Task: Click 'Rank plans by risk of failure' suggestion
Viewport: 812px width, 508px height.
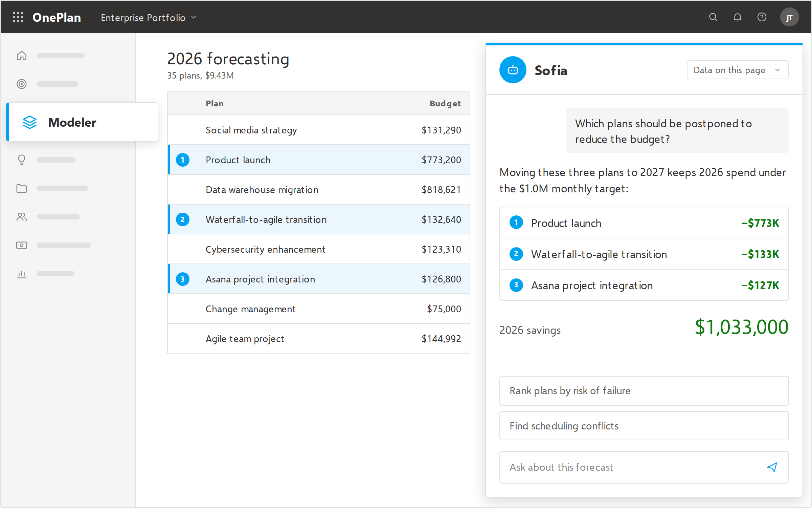Action: coord(644,391)
